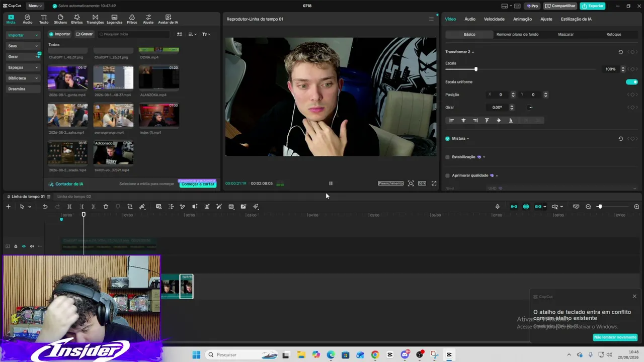Open the Menu dropdown in title bar
Viewport: 644px width, 362px height.
click(35, 6)
